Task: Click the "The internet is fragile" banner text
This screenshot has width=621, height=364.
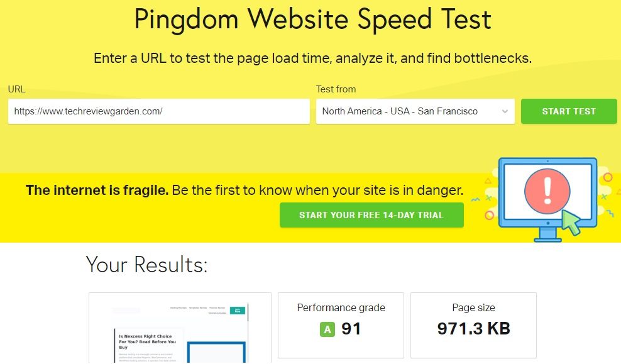Action: pyautogui.click(x=97, y=190)
